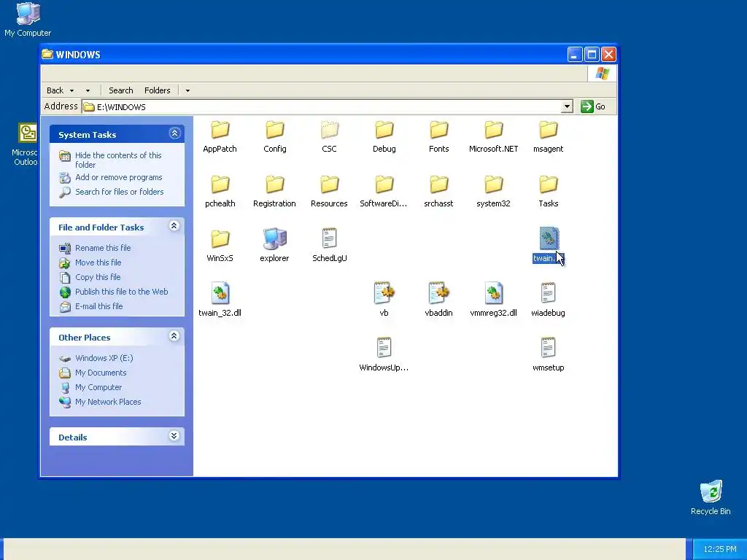The image size is (747, 560).
Task: Pick the srchasst folder
Action: point(438,191)
